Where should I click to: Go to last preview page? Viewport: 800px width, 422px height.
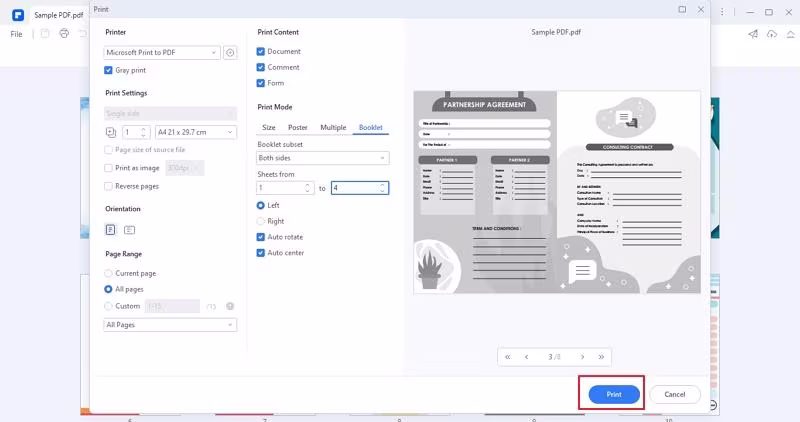tap(601, 357)
